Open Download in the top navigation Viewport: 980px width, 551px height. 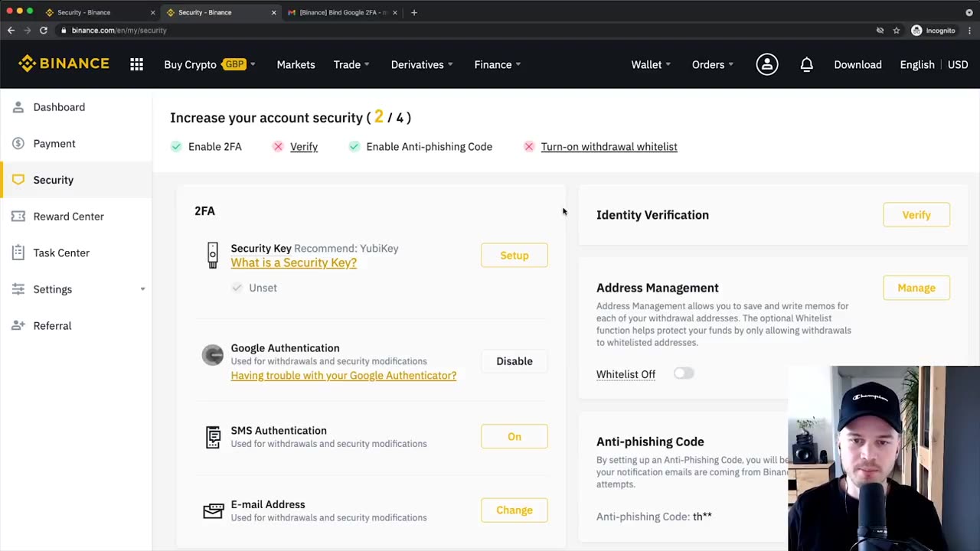[857, 65]
